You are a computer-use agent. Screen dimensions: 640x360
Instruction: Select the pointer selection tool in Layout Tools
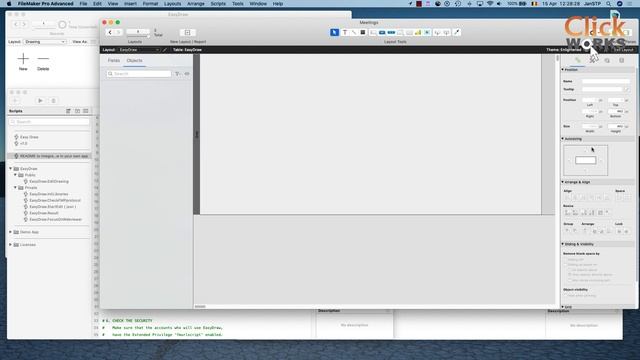334,32
